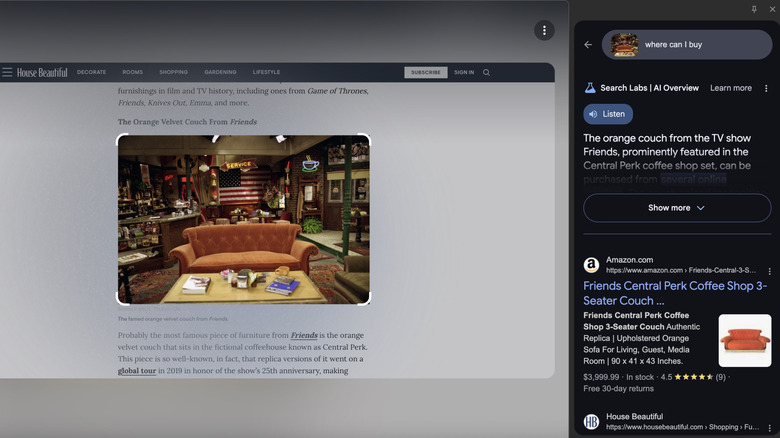Open Learn more about AI Overview

pyautogui.click(x=731, y=88)
